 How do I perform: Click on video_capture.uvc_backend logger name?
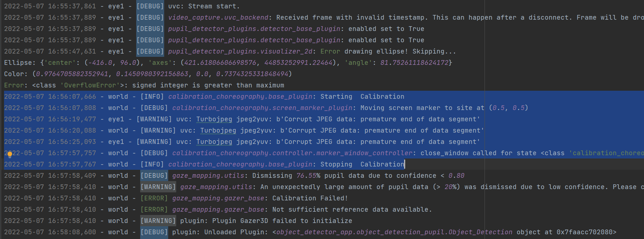coord(218,17)
